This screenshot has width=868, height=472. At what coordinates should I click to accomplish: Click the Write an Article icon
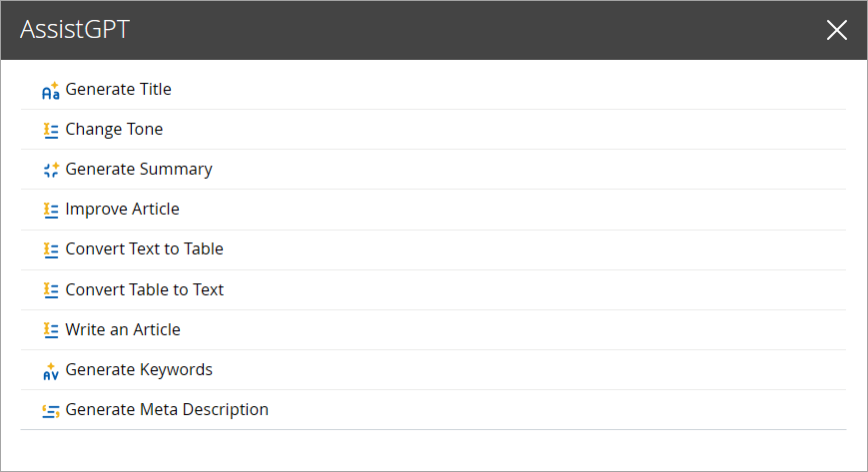[51, 330]
